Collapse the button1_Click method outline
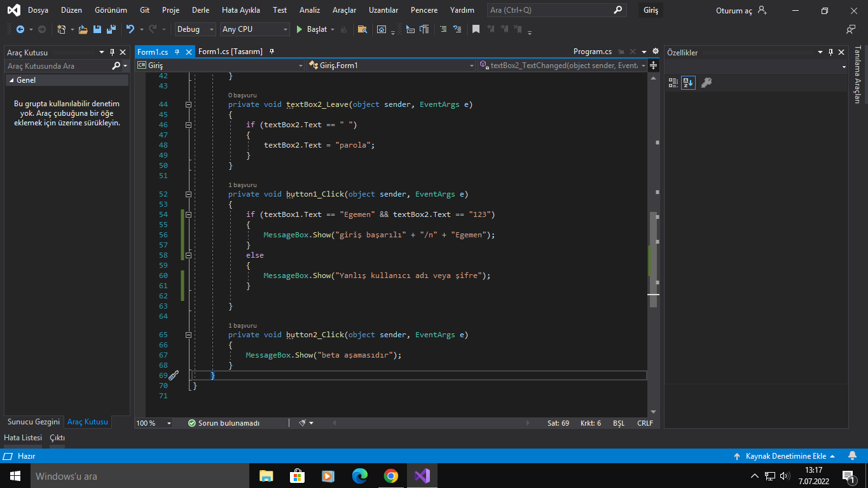Image resolution: width=868 pixels, height=488 pixels. tap(188, 195)
